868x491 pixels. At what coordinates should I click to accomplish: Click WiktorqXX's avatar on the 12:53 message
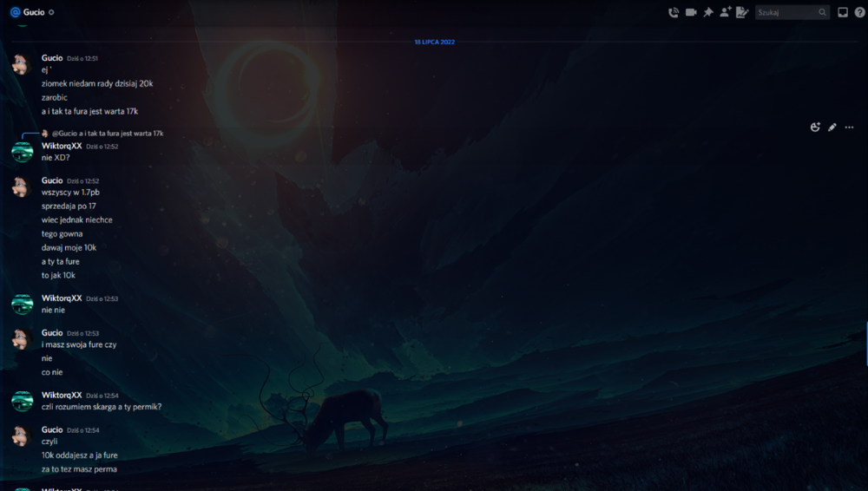coord(23,304)
